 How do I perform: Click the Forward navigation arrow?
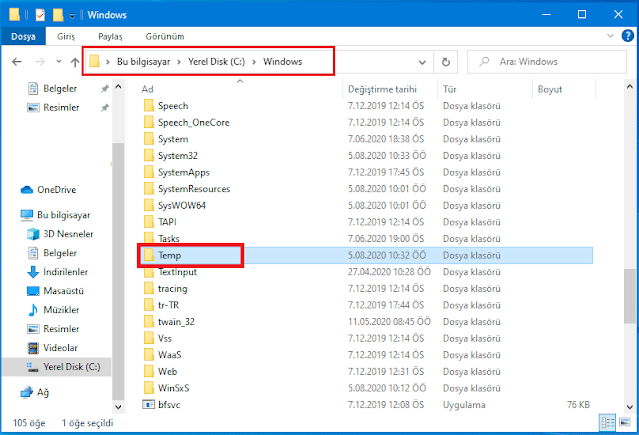click(x=40, y=62)
